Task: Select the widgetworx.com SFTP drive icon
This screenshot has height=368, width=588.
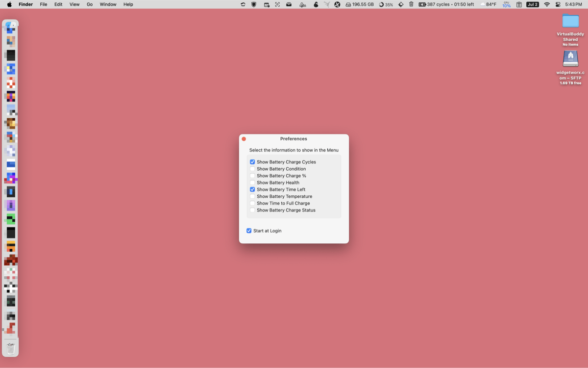Action: tap(570, 59)
